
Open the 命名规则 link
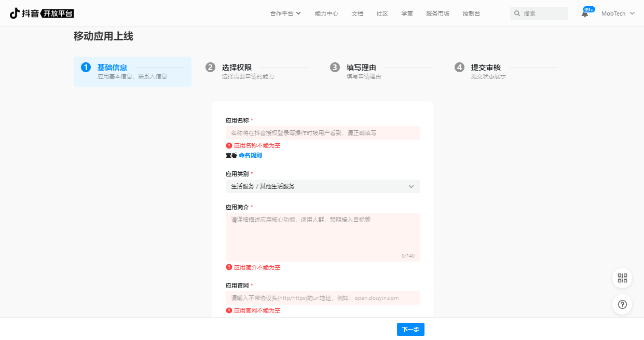[x=250, y=155]
